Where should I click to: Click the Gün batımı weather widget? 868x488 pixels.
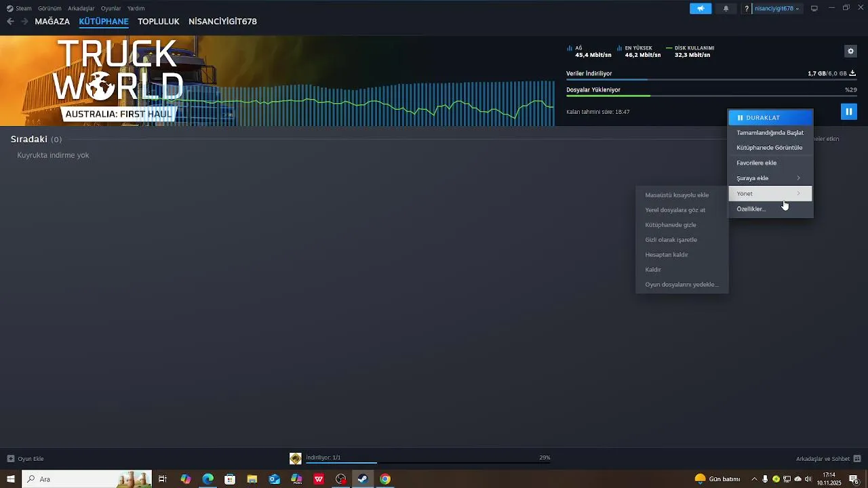coord(717,479)
